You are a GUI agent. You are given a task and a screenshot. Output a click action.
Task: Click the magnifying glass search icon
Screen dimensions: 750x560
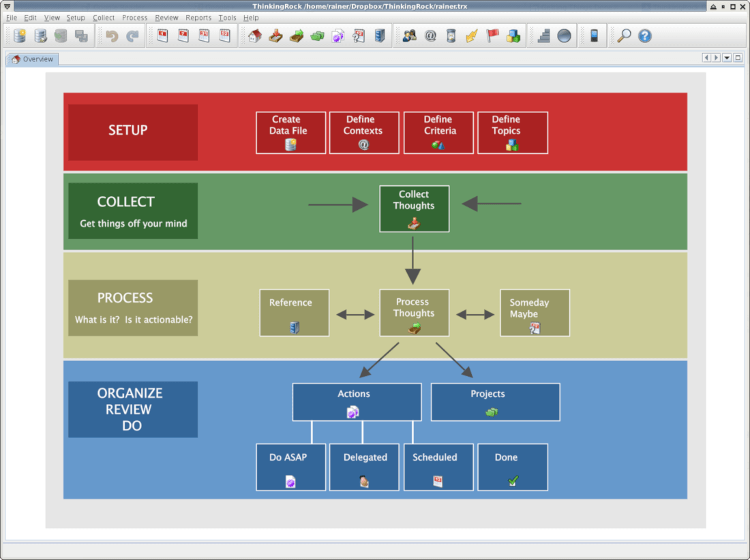[x=624, y=36]
